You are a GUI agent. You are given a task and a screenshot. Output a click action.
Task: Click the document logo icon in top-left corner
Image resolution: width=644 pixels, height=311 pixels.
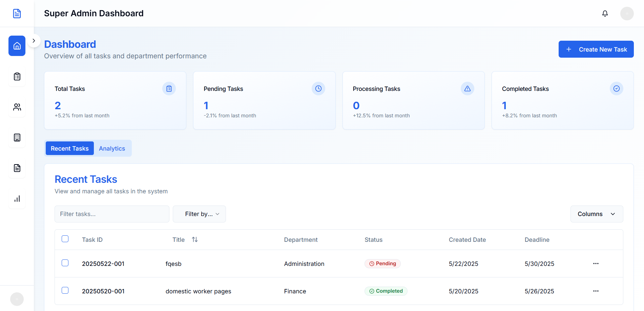pos(17,14)
